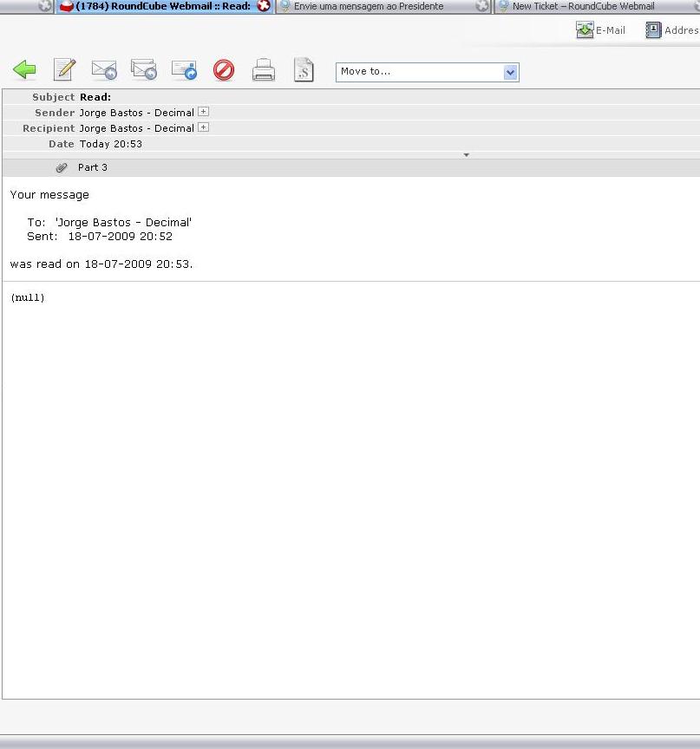The width and height of the screenshot is (700, 749).
Task: Forward the message using the forward icon
Action: point(183,69)
